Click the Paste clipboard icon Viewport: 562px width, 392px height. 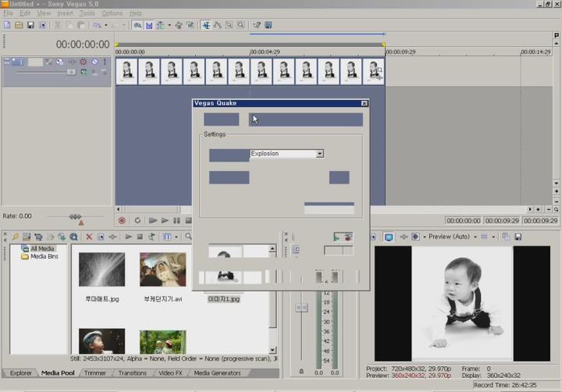point(81,25)
